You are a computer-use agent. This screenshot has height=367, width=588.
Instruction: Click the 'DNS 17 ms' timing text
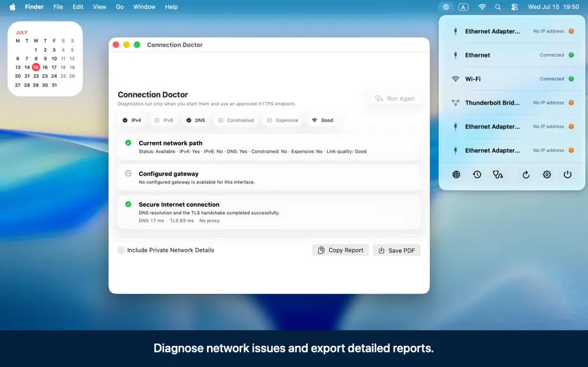151,220
